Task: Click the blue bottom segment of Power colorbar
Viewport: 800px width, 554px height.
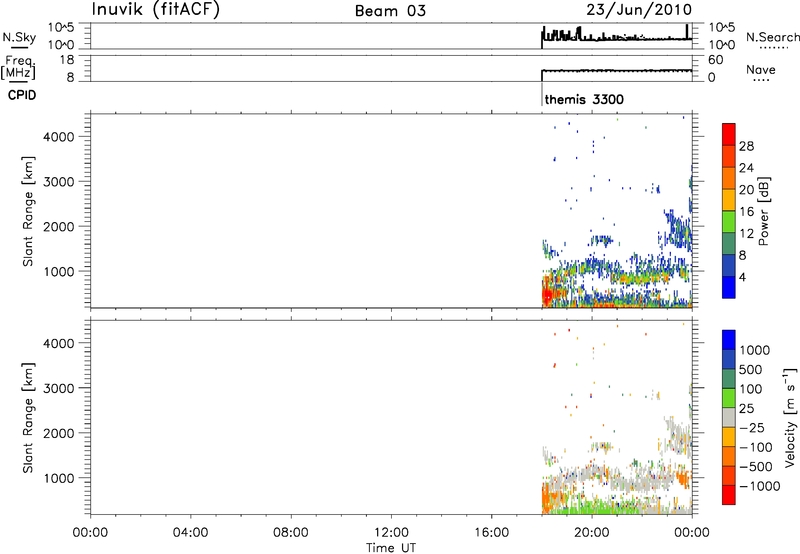Action: 729,287
